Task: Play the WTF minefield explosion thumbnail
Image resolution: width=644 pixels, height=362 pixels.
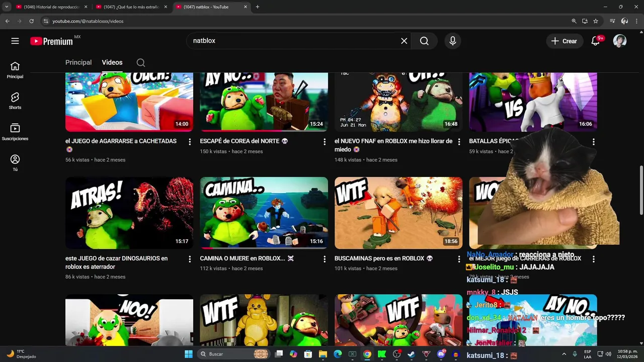Action: tap(398, 213)
